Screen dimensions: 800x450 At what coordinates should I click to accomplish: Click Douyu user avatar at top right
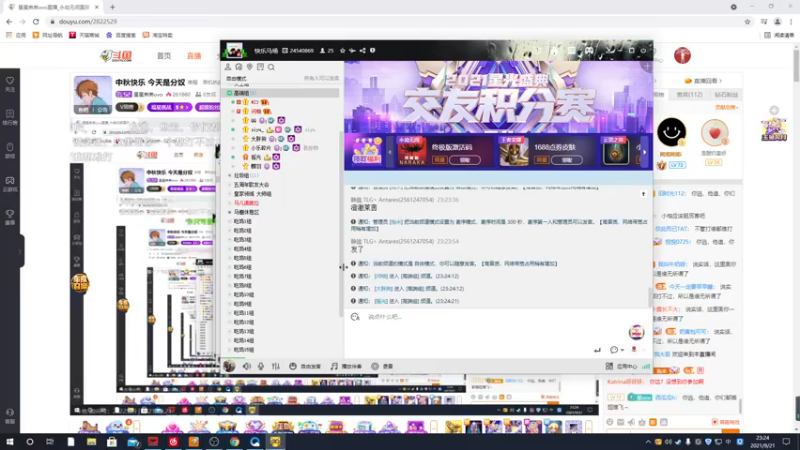point(682,55)
